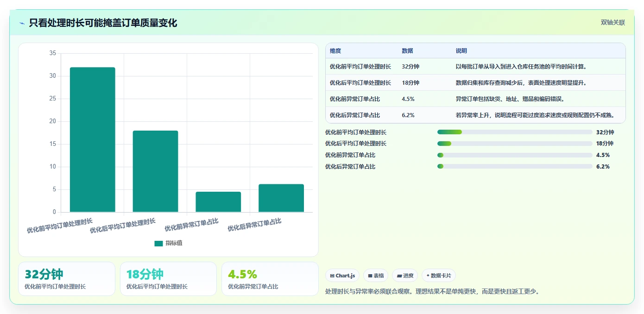Click the progress bar for 18分钟

click(515, 144)
